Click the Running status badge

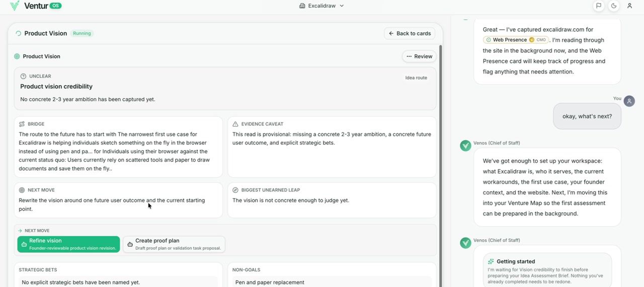click(82, 33)
